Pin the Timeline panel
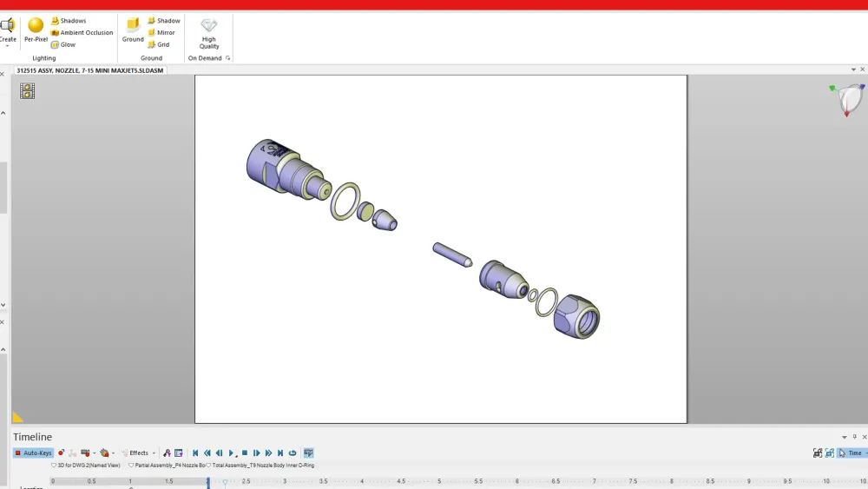868x489 pixels. [855, 437]
